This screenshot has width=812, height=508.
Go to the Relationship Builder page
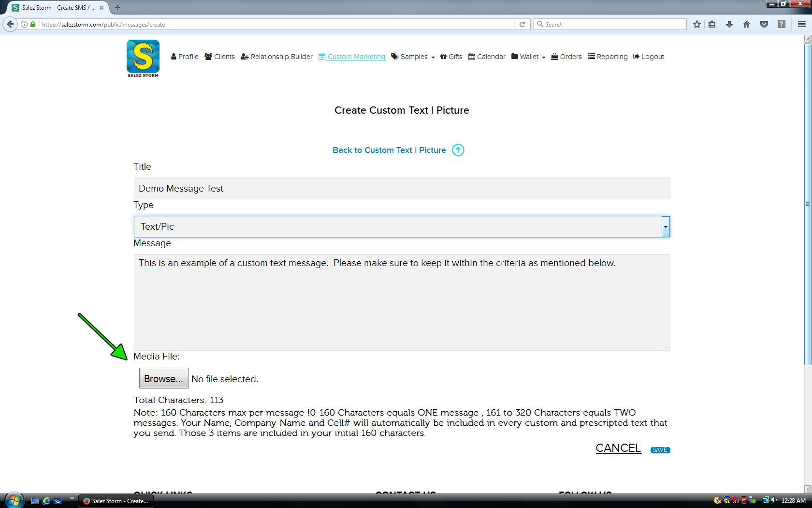tap(276, 57)
